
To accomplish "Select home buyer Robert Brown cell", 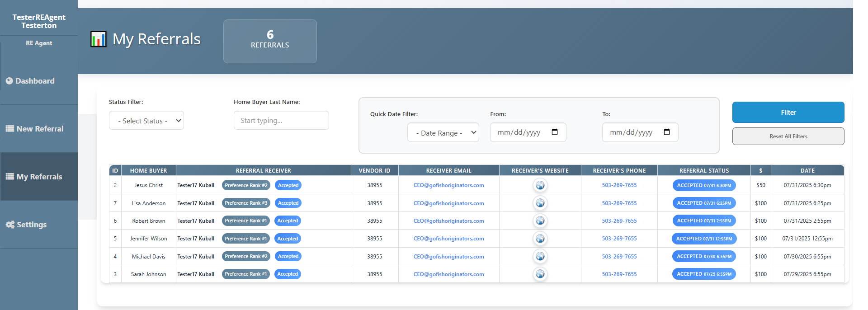I will (x=148, y=221).
